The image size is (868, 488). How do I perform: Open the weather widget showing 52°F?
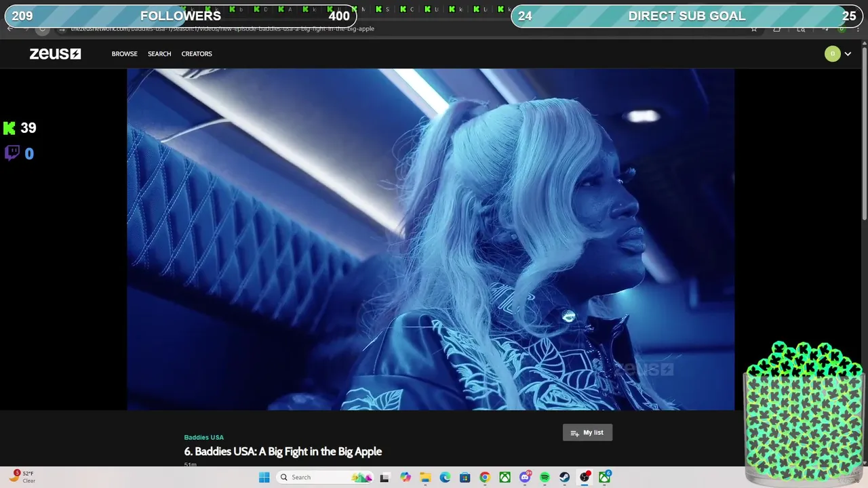point(22,476)
